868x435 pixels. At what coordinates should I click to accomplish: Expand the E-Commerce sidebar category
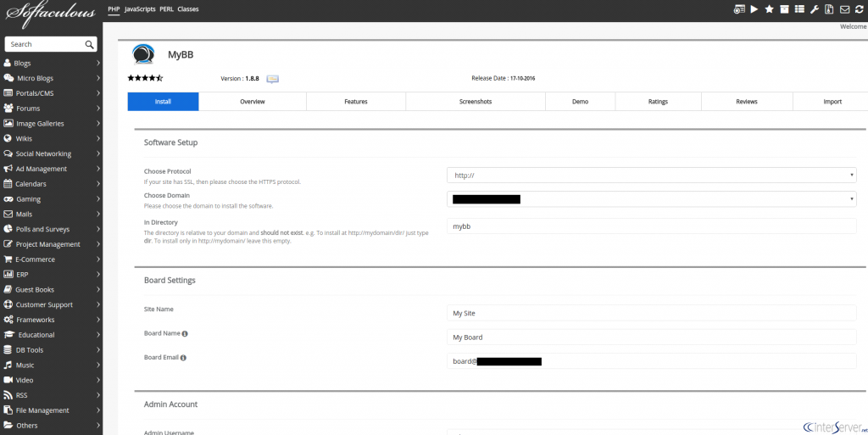pyautogui.click(x=51, y=259)
